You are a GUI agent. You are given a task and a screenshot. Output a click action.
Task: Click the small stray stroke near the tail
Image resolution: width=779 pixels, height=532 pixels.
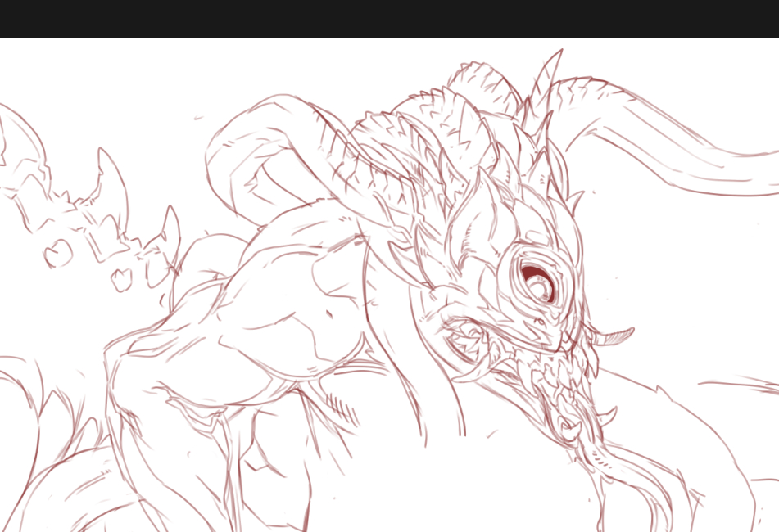[x=197, y=118]
